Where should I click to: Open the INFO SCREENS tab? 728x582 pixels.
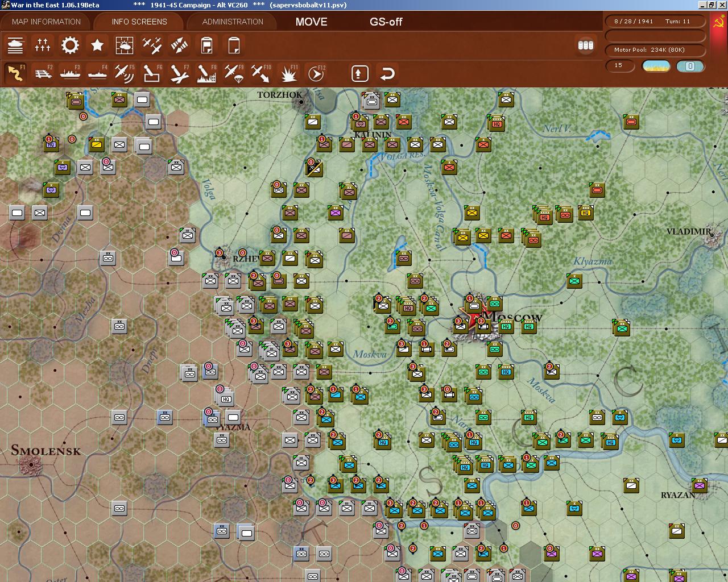point(139,22)
